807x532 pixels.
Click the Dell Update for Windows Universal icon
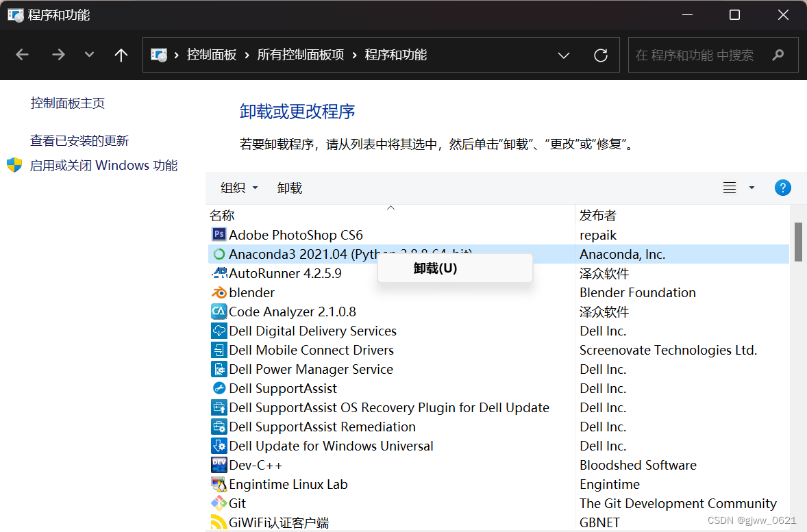[x=219, y=446]
